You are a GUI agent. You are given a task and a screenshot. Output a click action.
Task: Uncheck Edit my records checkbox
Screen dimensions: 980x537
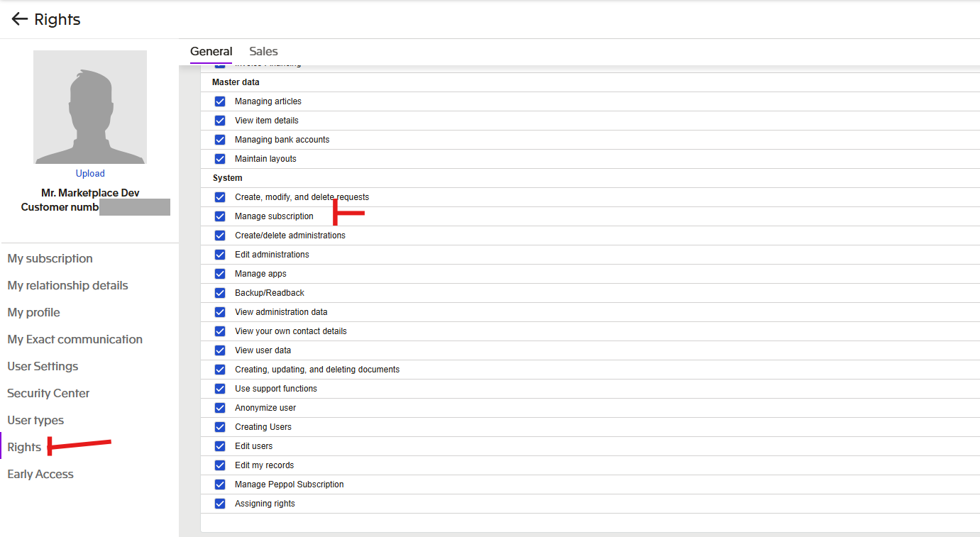point(220,465)
